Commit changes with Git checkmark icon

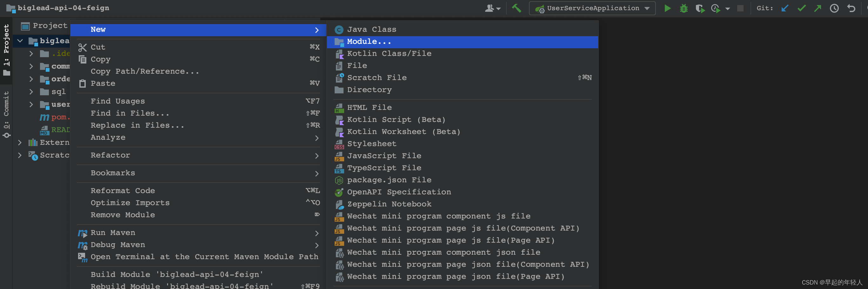802,8
